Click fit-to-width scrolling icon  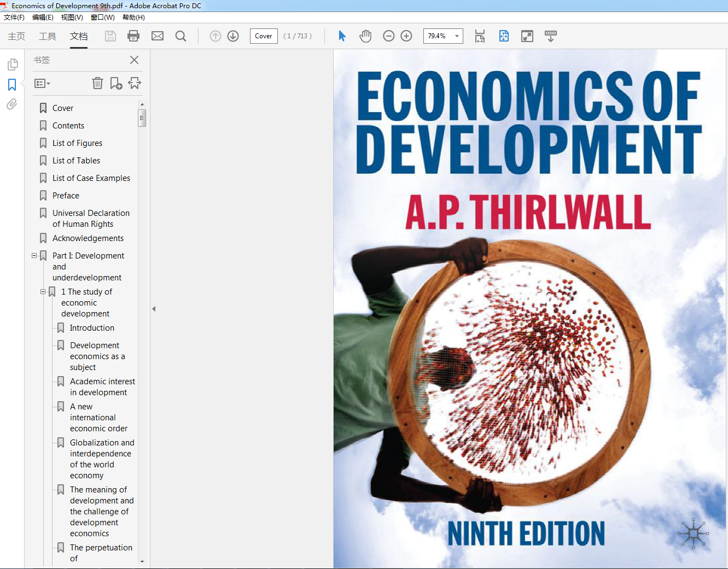tap(480, 36)
